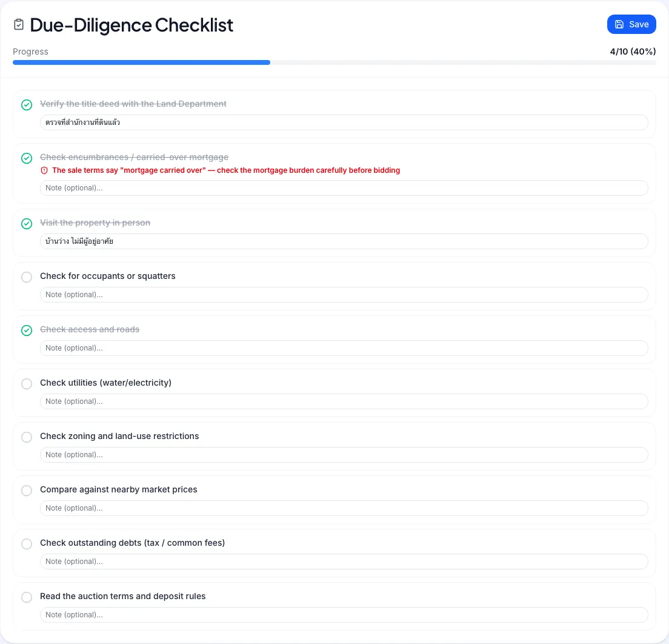Edit the note under Visit the property

[x=344, y=241]
